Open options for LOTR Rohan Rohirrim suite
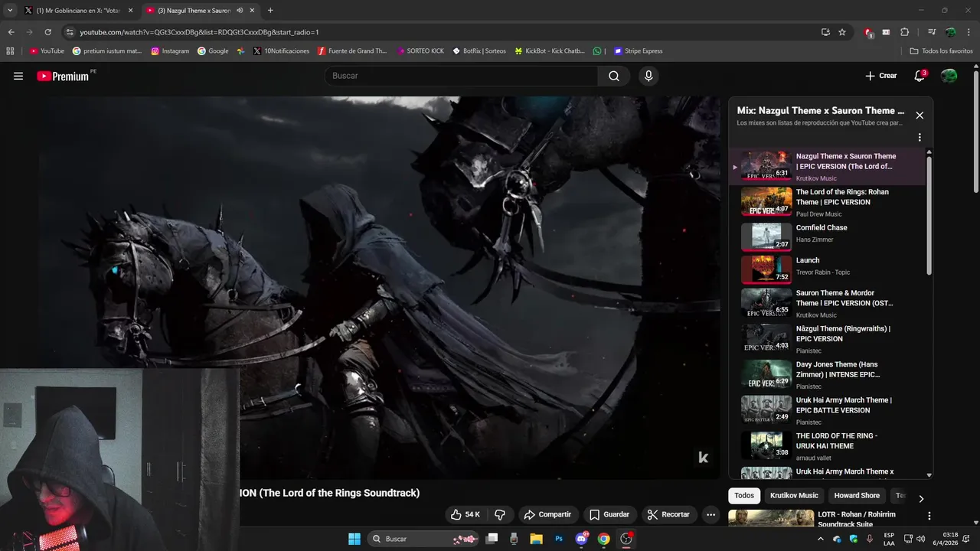Viewport: 980px width, 551px height. pyautogui.click(x=929, y=516)
